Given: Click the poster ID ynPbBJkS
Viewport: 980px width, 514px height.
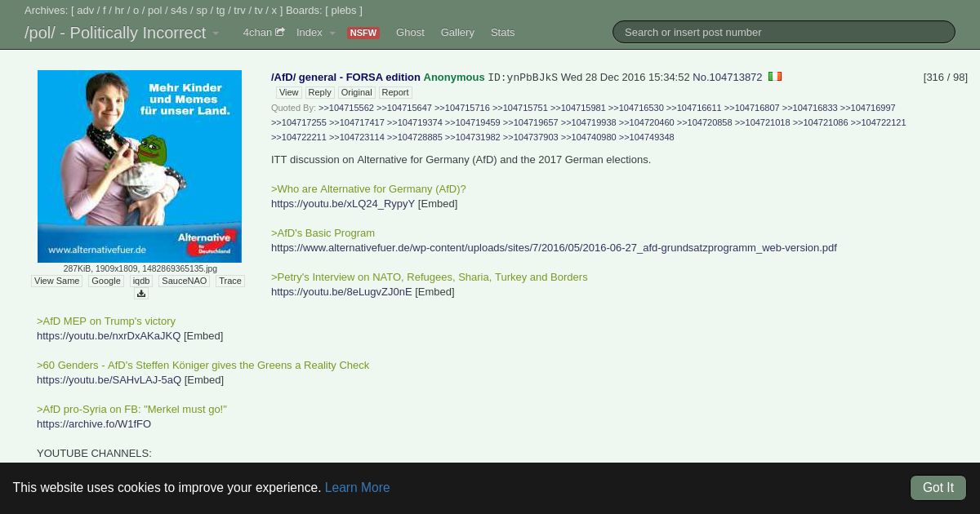Looking at the screenshot, I should [523, 78].
